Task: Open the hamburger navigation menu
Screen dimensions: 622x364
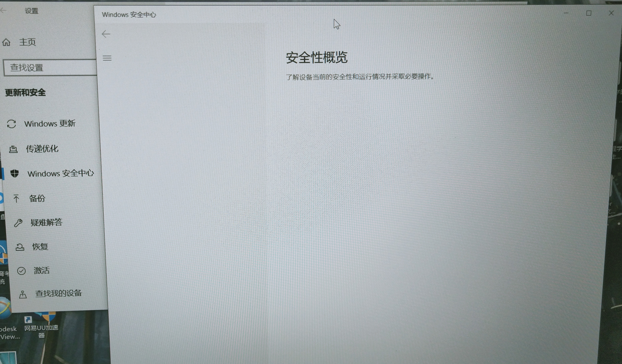Action: [x=107, y=58]
